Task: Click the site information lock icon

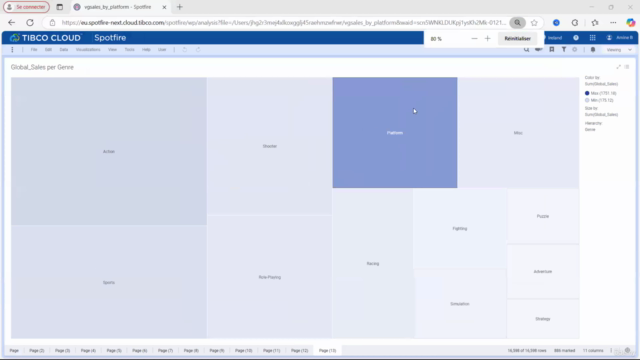Action: [x=52, y=22]
